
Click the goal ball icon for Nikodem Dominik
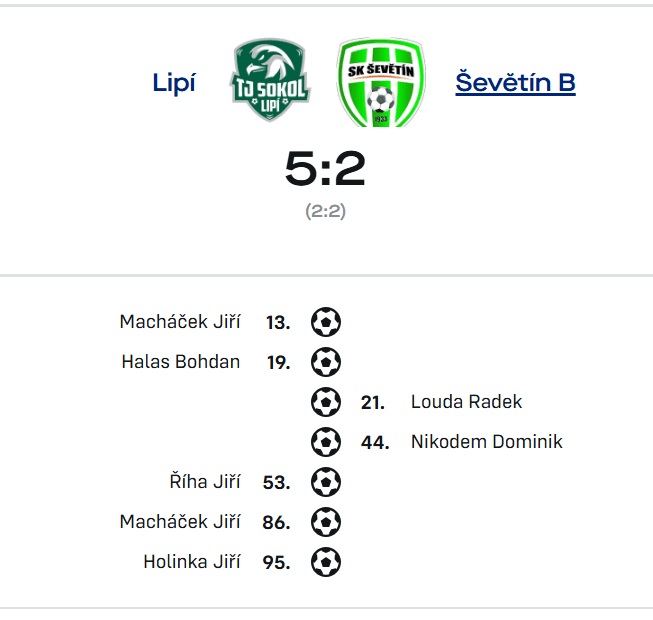[x=326, y=442]
